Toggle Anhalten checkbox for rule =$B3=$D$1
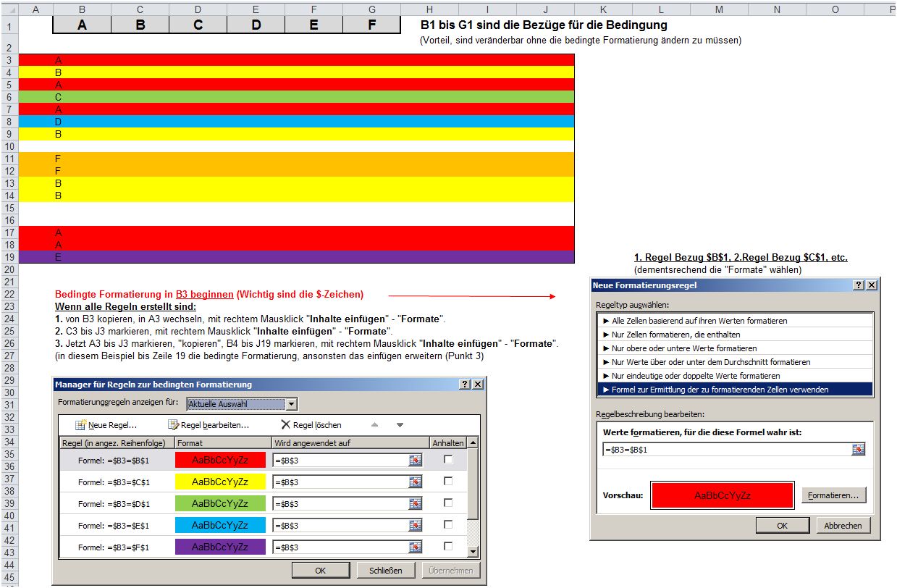 (448, 503)
